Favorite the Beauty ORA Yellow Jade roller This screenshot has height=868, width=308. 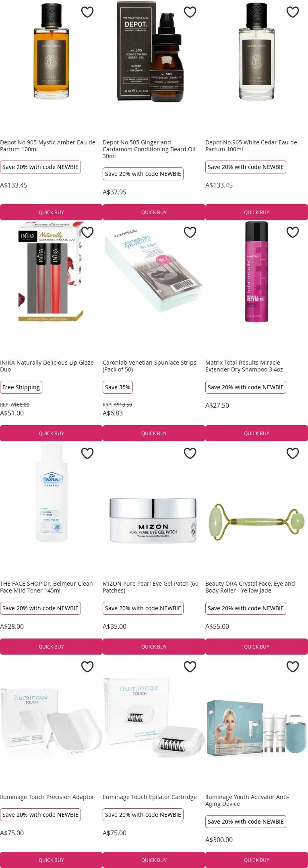click(x=292, y=453)
